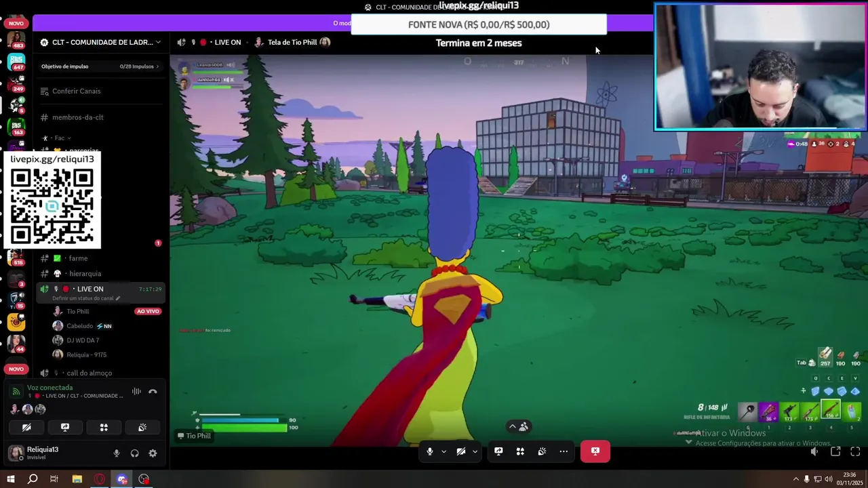Deafen audio with the headphones icon
Screen dimensions: 868x488
tap(134, 453)
